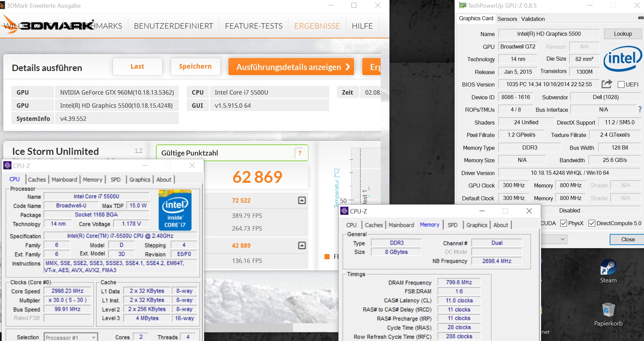Open Mainboard tab in CPU-Z CPU window
Image resolution: width=644 pixels, height=341 pixels.
(64, 179)
